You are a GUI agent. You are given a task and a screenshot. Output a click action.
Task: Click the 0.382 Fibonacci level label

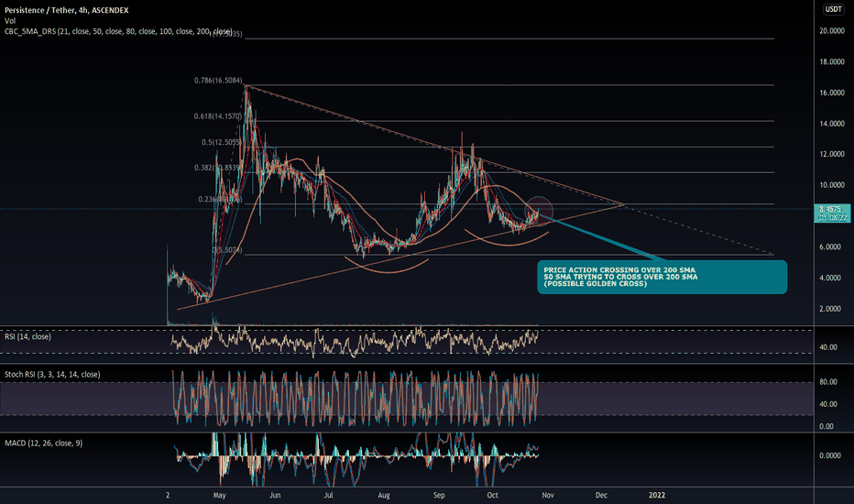point(218,168)
